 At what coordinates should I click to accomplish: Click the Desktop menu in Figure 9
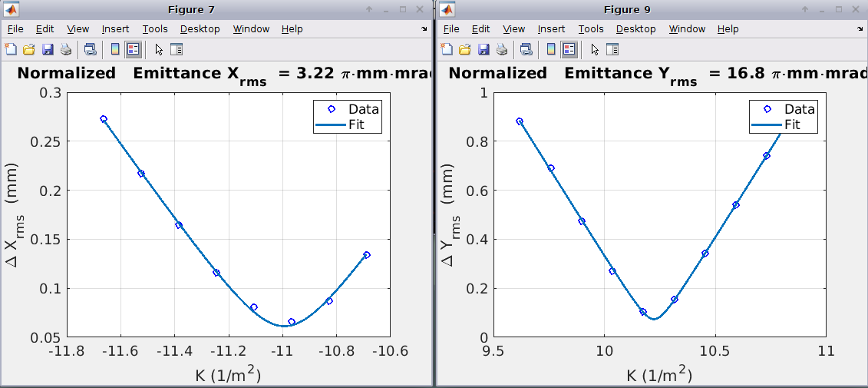(635, 29)
